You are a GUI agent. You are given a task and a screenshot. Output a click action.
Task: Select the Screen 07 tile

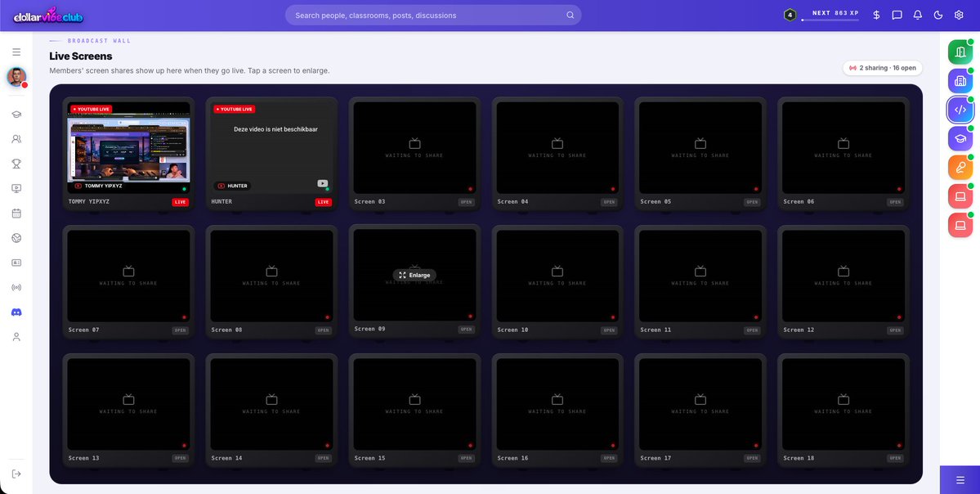[129, 281]
